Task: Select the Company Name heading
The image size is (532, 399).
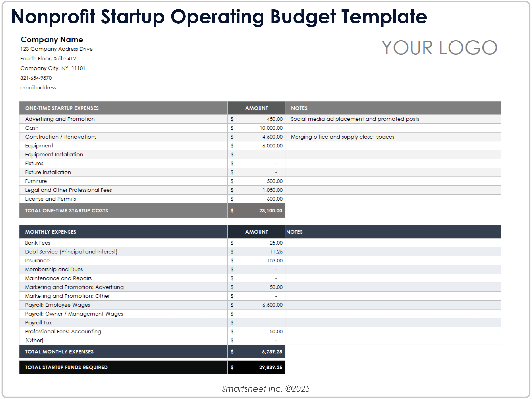Action: click(x=52, y=39)
